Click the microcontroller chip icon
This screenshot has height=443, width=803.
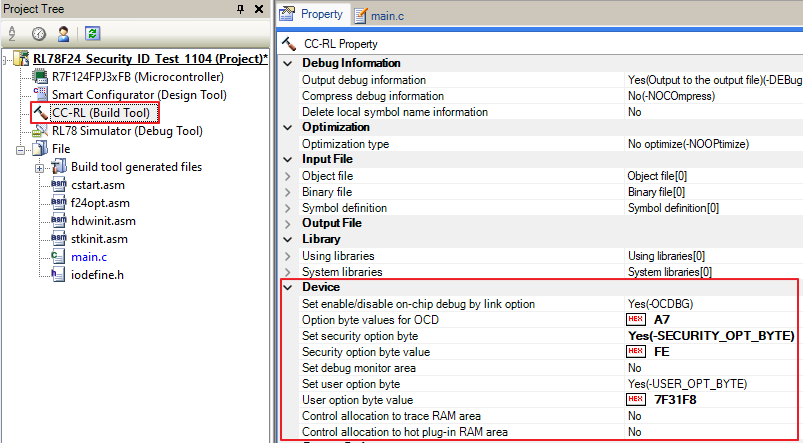[x=40, y=77]
